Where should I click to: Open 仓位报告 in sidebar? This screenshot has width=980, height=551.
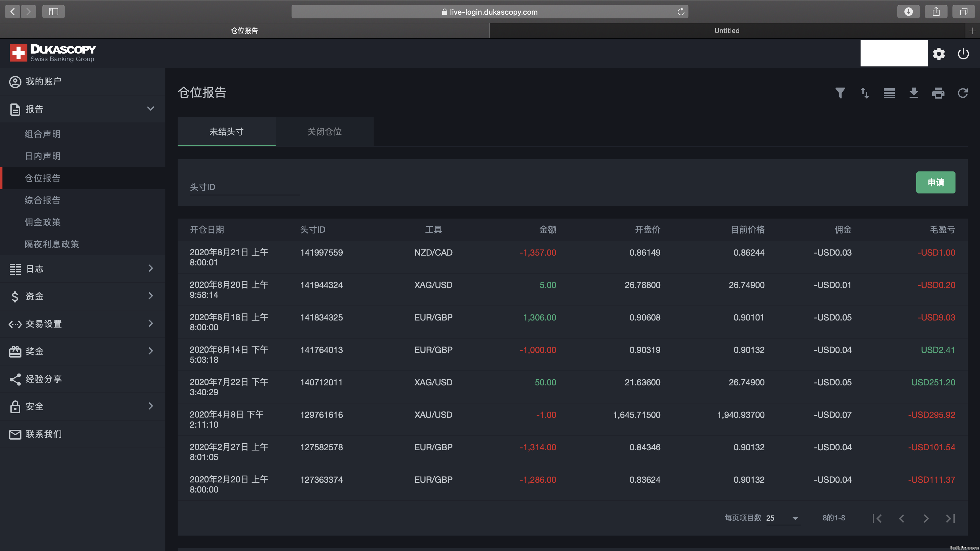click(x=83, y=178)
